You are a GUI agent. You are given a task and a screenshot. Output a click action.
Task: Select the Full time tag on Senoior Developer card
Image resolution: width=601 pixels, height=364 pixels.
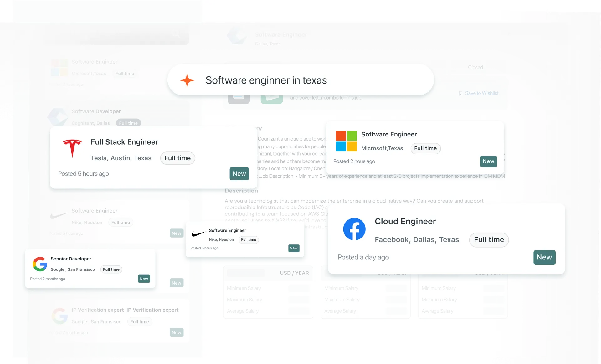click(111, 269)
